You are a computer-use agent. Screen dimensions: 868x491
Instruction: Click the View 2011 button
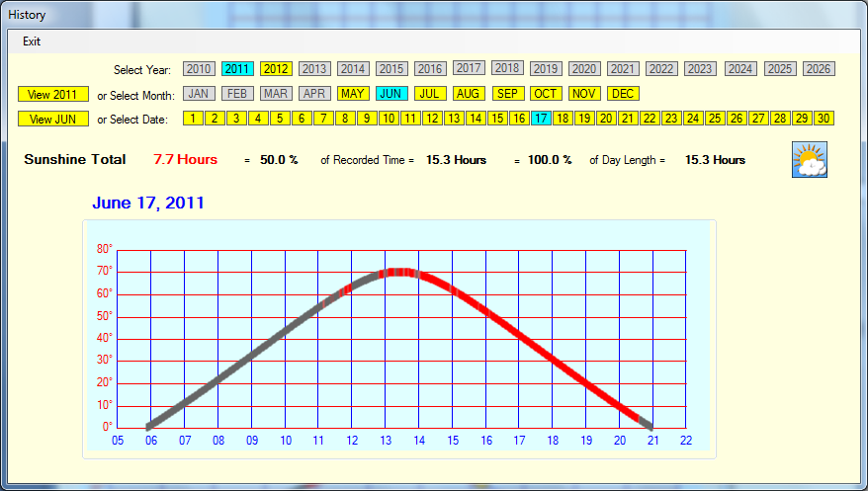click(53, 94)
